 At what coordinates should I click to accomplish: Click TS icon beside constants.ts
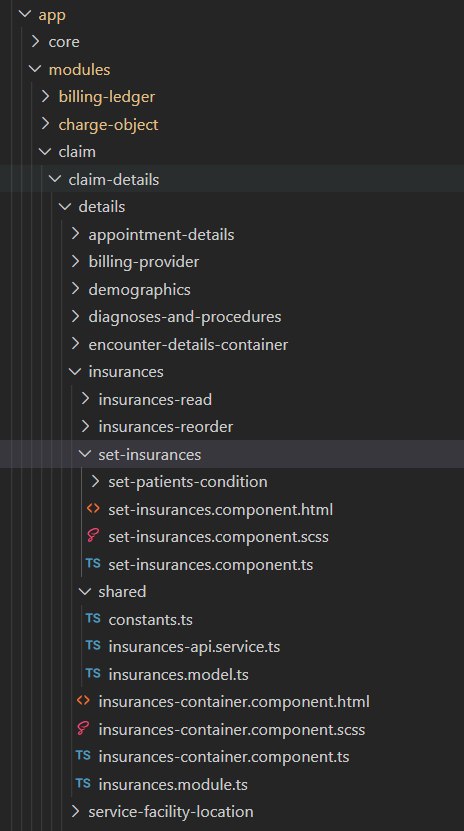(93, 618)
